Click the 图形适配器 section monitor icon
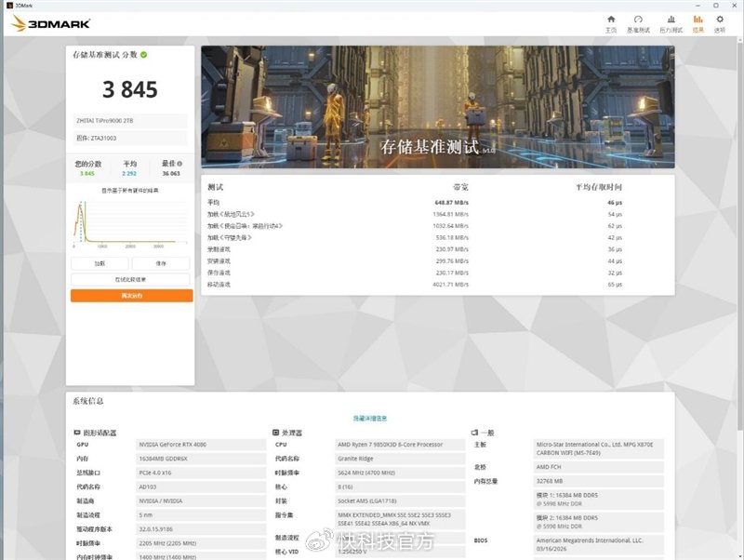 pos(77,433)
